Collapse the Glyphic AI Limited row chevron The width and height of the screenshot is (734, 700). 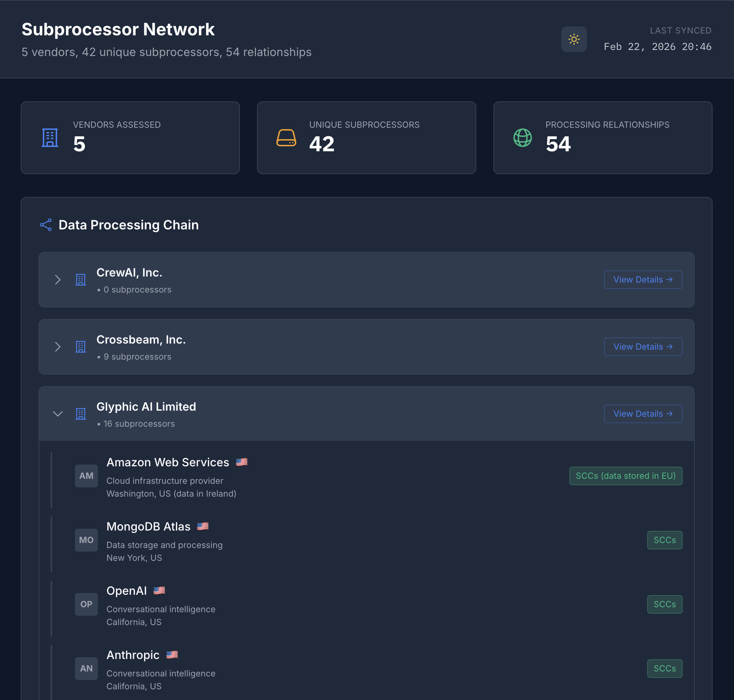coord(57,414)
